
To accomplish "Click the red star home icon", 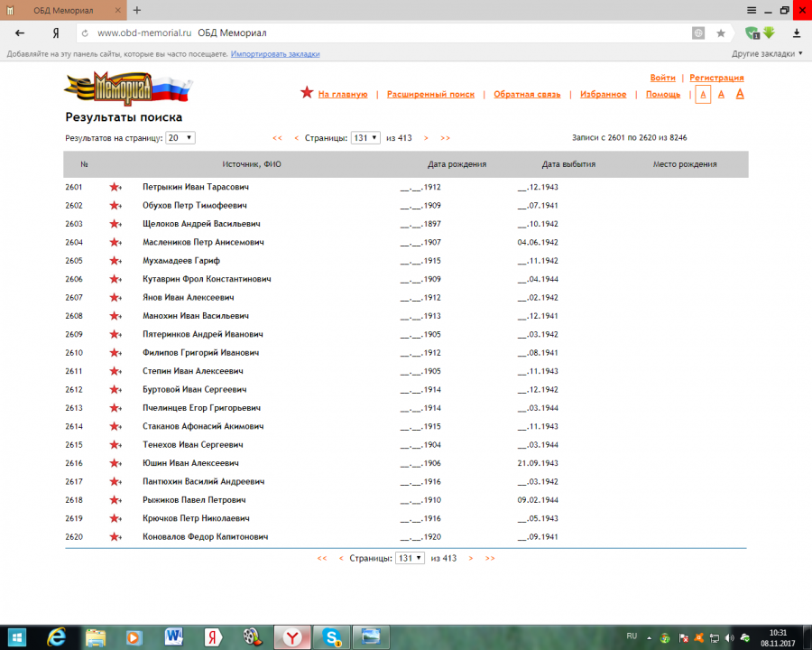I will 307,93.
